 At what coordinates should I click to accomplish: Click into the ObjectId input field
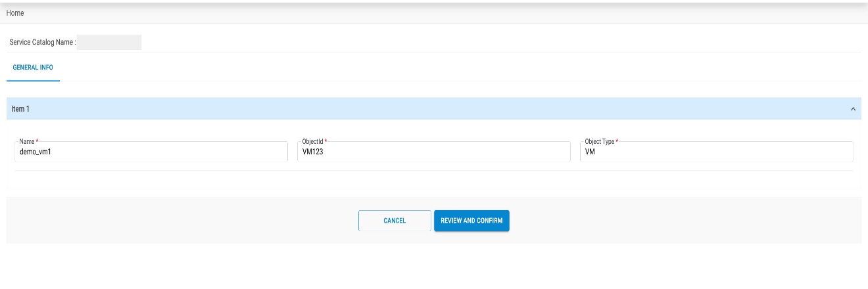pos(434,152)
